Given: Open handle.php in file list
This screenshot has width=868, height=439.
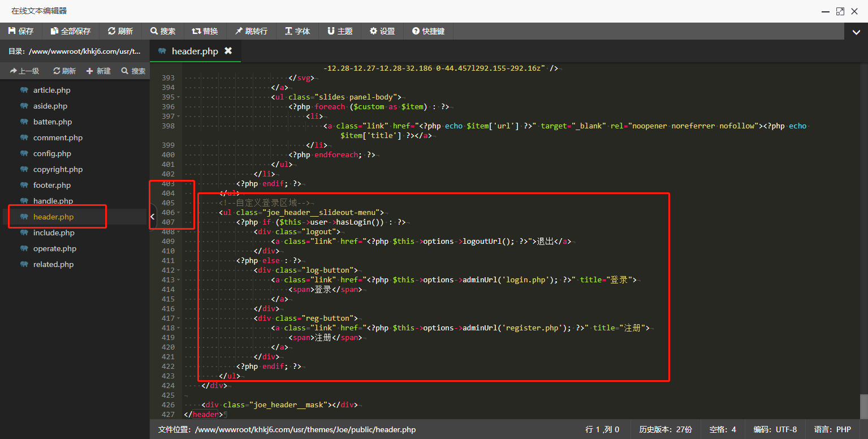Looking at the screenshot, I should (x=53, y=201).
